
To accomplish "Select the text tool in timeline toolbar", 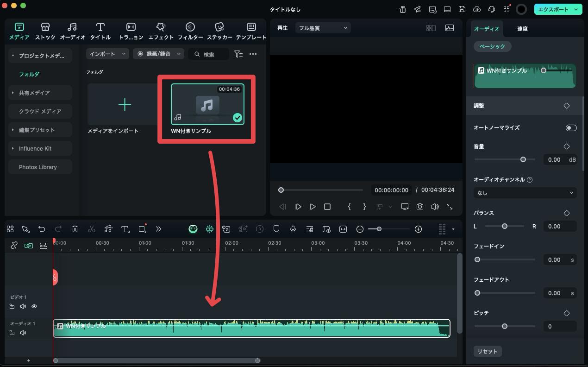I will 125,229.
